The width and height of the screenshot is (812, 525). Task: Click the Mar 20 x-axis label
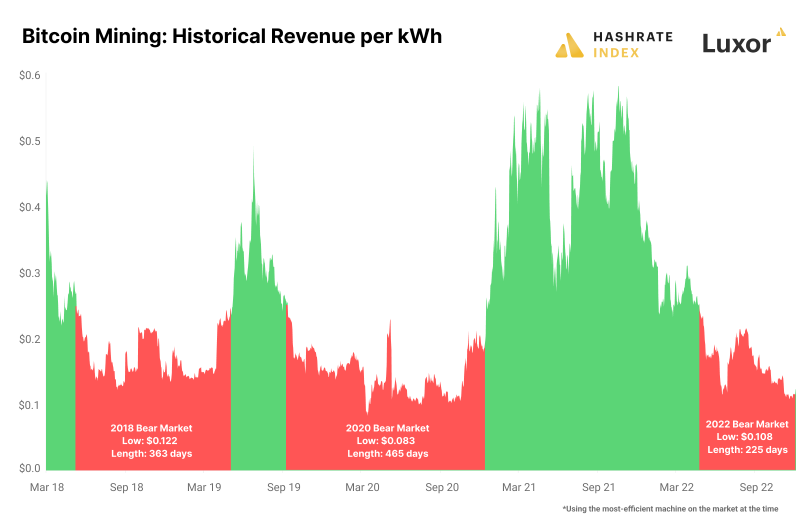(362, 487)
